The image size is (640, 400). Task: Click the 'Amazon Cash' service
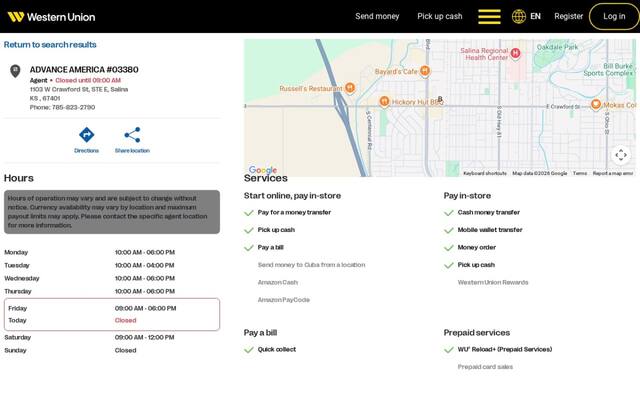tap(278, 282)
